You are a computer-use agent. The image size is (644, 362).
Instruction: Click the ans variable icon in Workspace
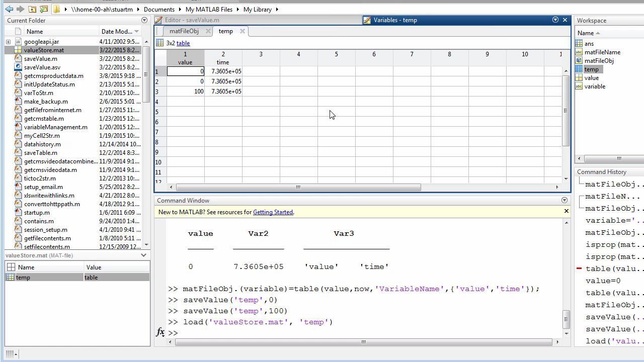pyautogui.click(x=579, y=44)
